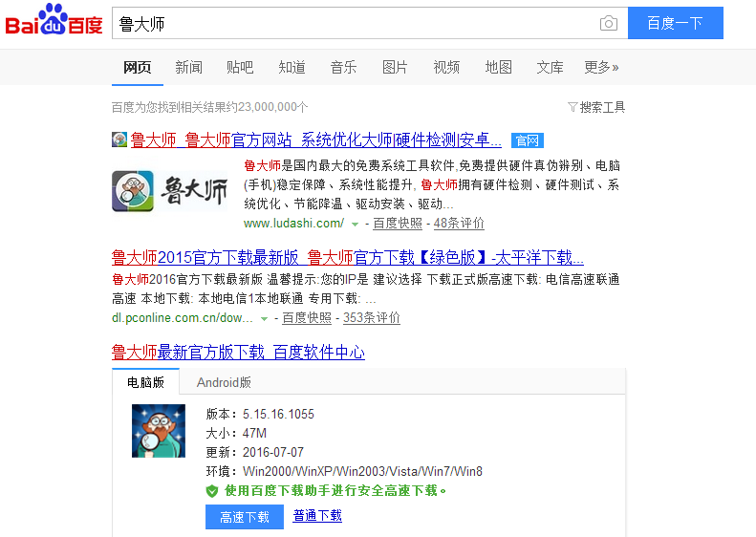This screenshot has height=537, width=756.
Task: Expand dropdown arrow next to dl.pconline.com.cn
Action: click(x=264, y=318)
